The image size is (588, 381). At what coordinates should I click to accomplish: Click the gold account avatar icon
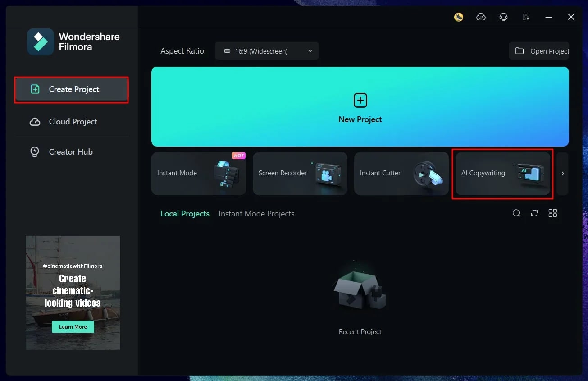click(x=459, y=17)
